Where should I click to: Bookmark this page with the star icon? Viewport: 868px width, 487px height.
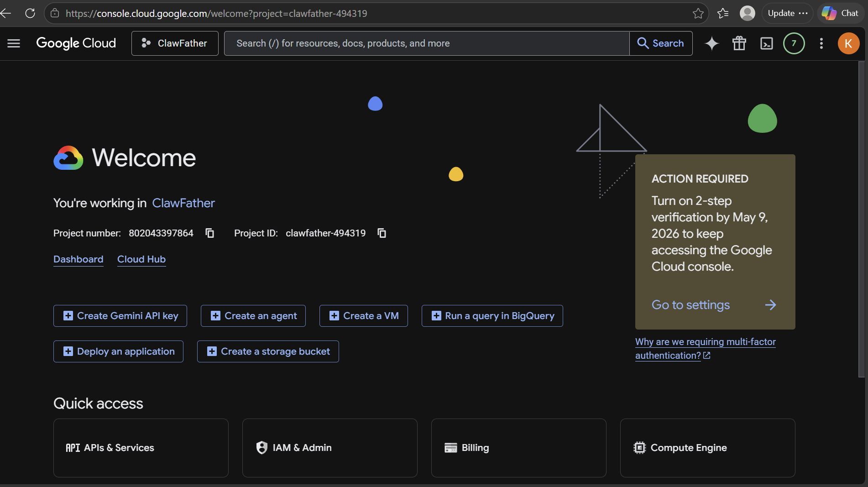(x=698, y=13)
